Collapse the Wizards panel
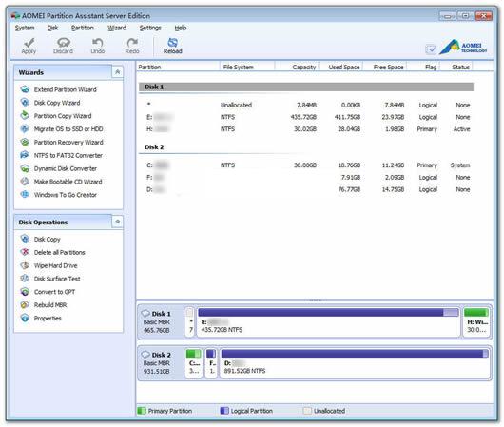 (x=118, y=72)
